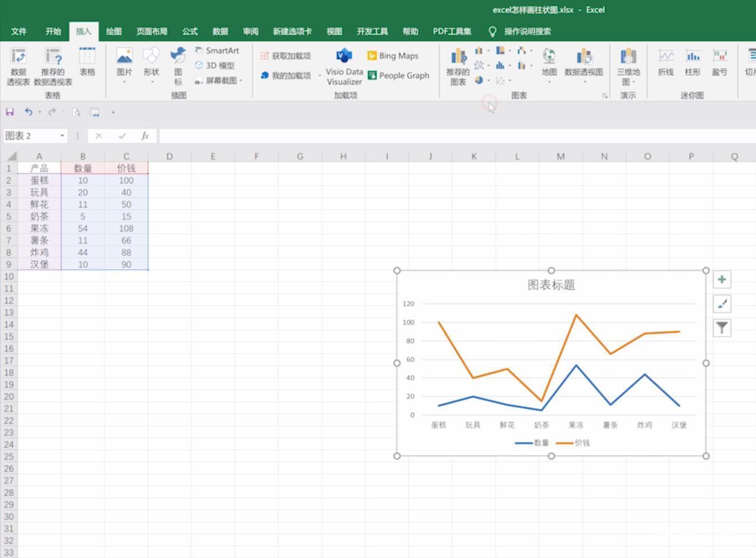
Task: Open the PivotChart (数据透视图) button
Action: click(x=584, y=66)
